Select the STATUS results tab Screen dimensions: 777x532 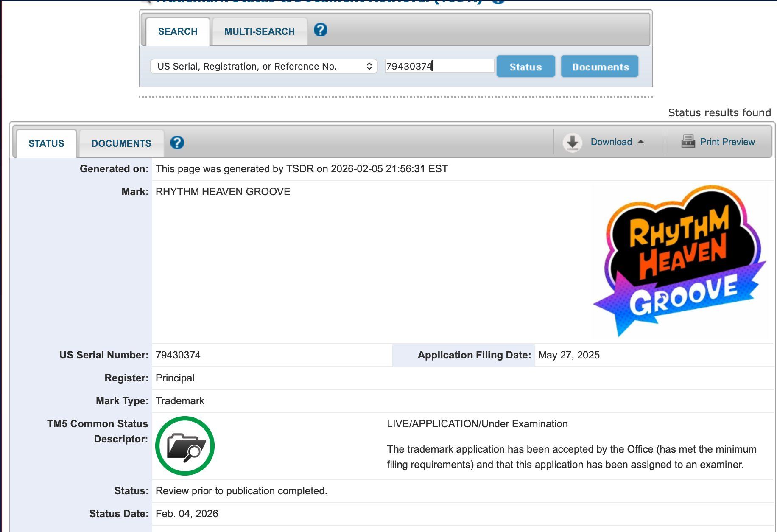tap(46, 143)
